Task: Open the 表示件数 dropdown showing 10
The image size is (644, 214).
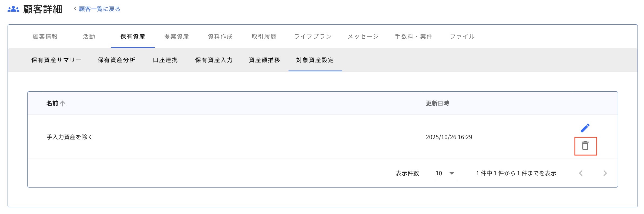Action: click(446, 173)
